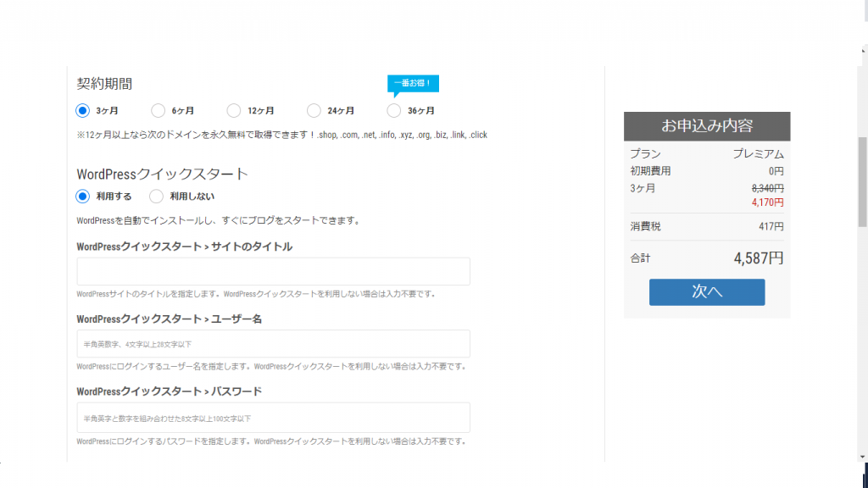Click the ユーザー名 field label
Viewport: 868px width, 488px height.
click(x=170, y=319)
